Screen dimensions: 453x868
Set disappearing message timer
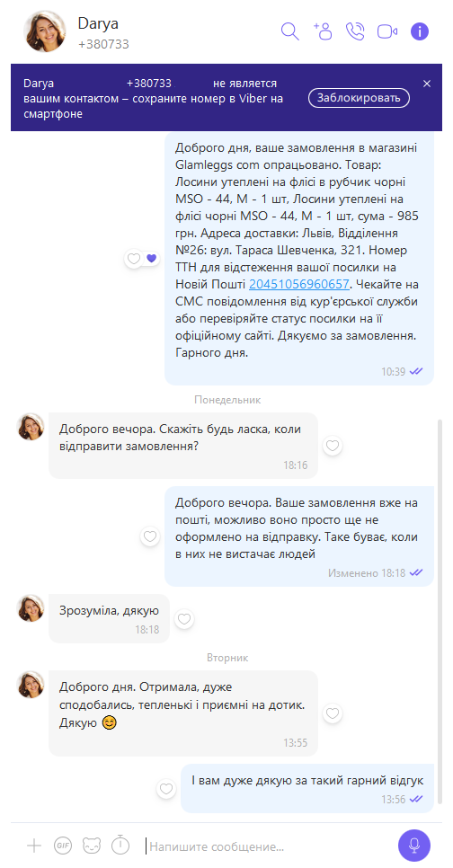click(x=120, y=845)
